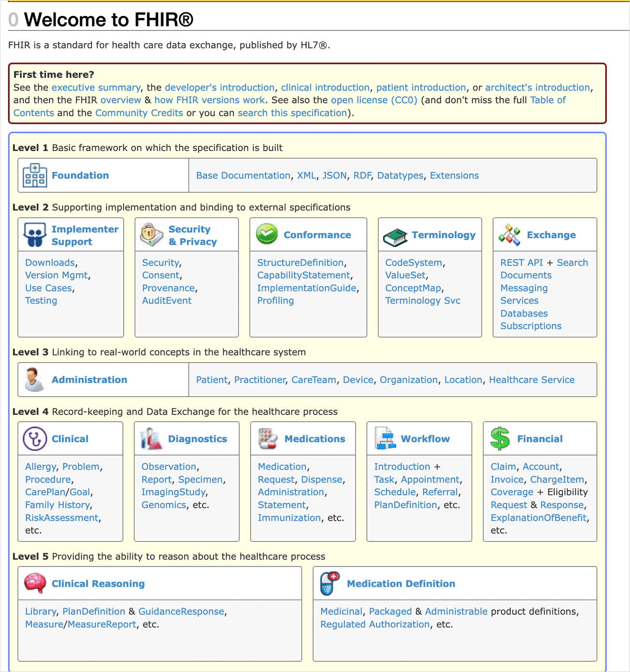Follow the 'how FHIR versions work' link
The height and width of the screenshot is (672, 630).
pos(210,100)
